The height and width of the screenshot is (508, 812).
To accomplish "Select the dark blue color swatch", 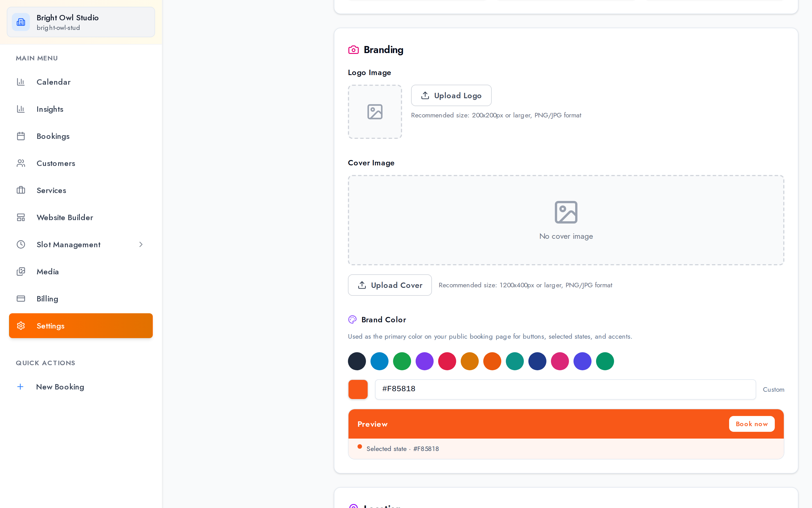I will tap(537, 361).
